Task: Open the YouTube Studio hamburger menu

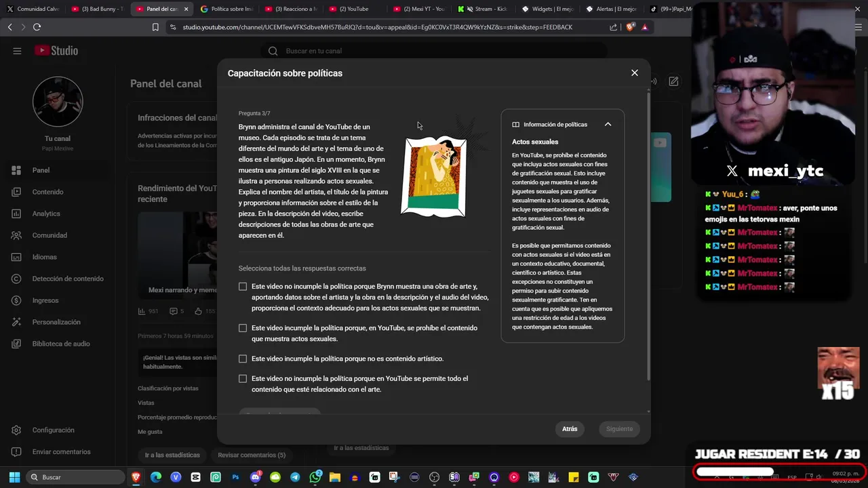Action: pos(17,51)
